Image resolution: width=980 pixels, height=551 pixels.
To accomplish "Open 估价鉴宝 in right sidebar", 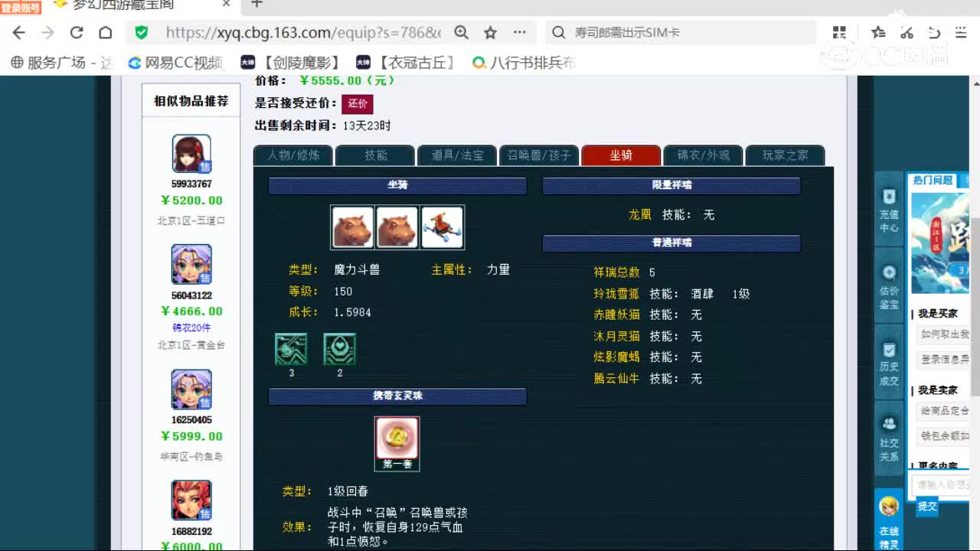I will tap(889, 288).
